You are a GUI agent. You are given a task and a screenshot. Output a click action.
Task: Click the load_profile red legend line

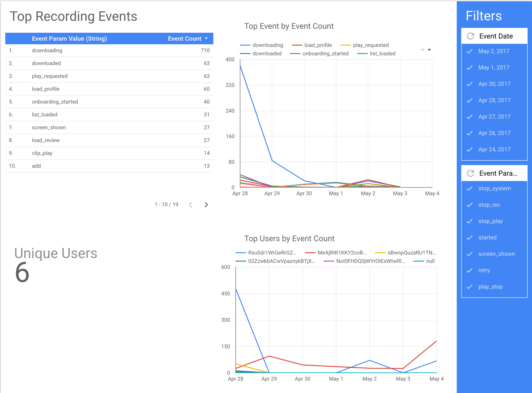(x=297, y=45)
